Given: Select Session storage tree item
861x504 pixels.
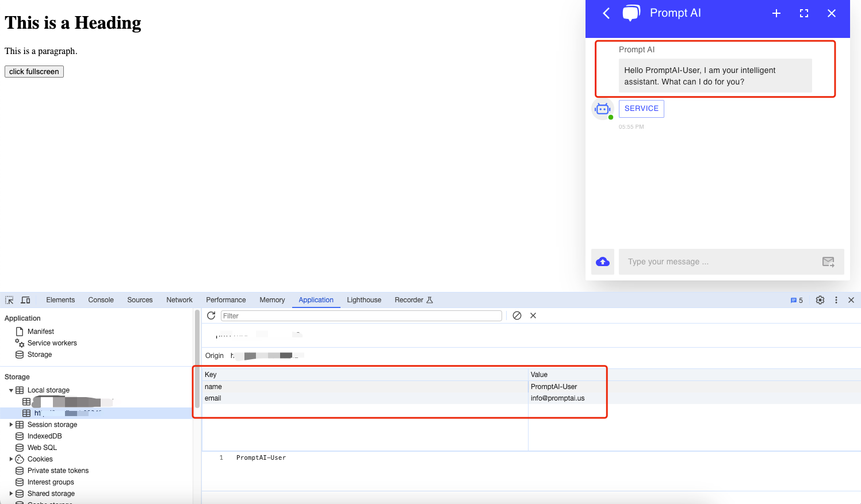Looking at the screenshot, I should tap(52, 425).
